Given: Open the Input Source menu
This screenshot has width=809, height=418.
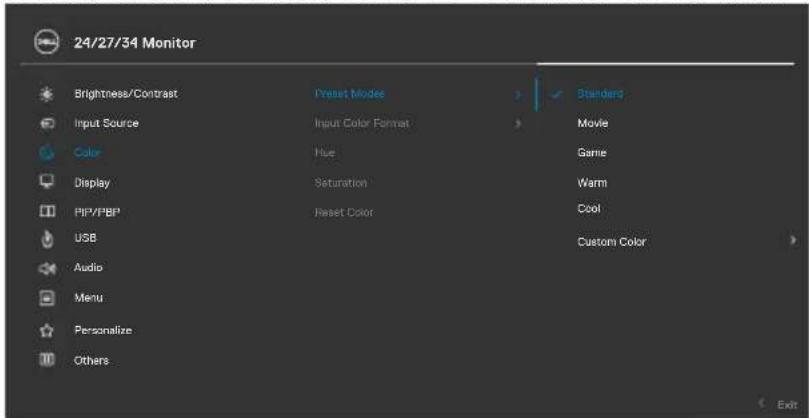Looking at the screenshot, I should point(106,123).
